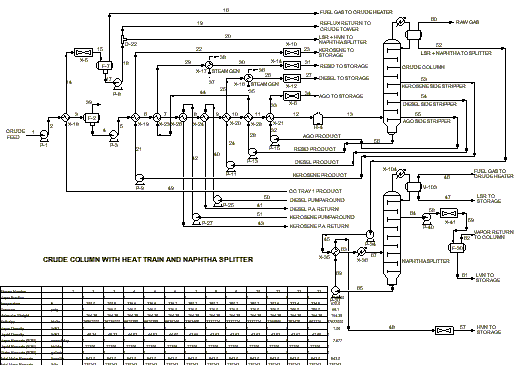The height and width of the screenshot is (365, 516).
Task: Click the F-50 flash vessel
Action: (457, 248)
